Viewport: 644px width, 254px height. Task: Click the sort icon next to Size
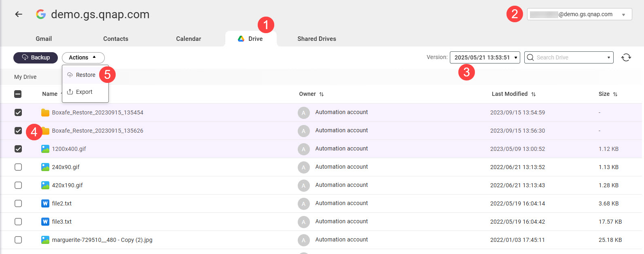pos(615,94)
